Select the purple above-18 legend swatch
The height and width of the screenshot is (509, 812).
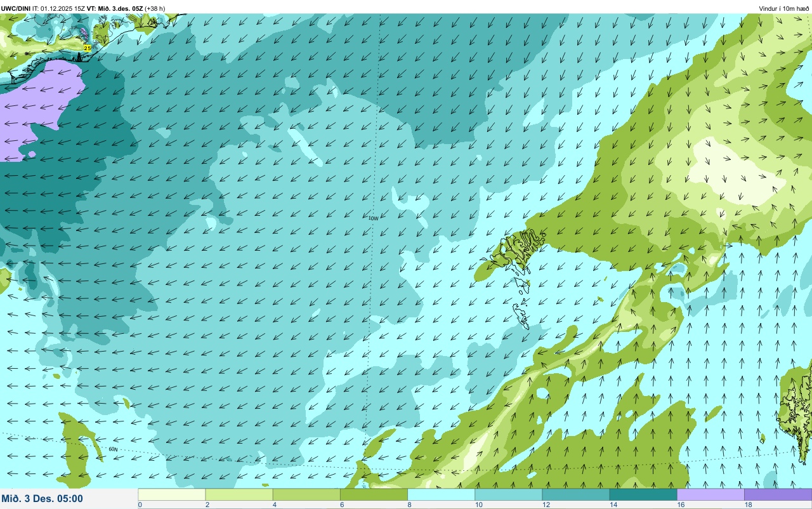pos(778,494)
